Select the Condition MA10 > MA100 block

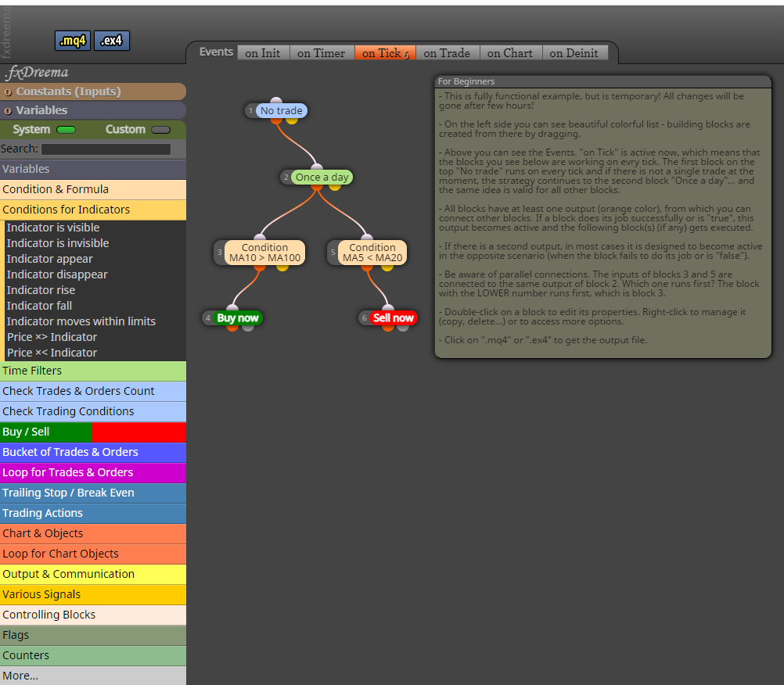tap(265, 253)
